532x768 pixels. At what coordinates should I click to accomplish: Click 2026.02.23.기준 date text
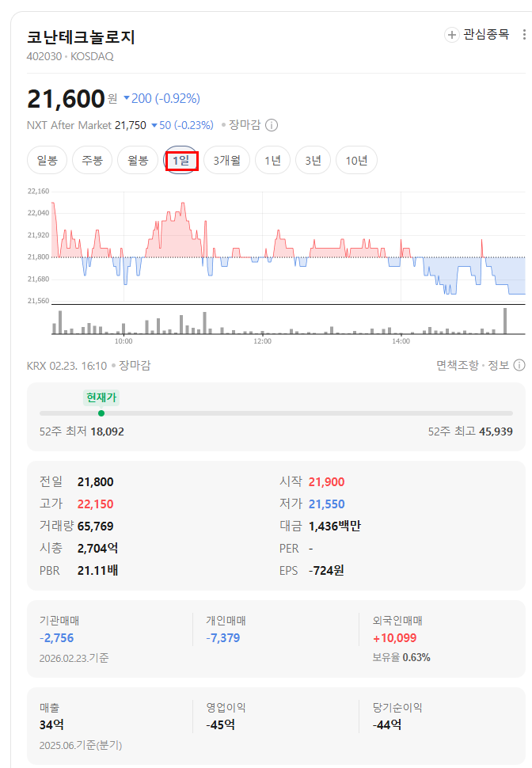tap(74, 658)
